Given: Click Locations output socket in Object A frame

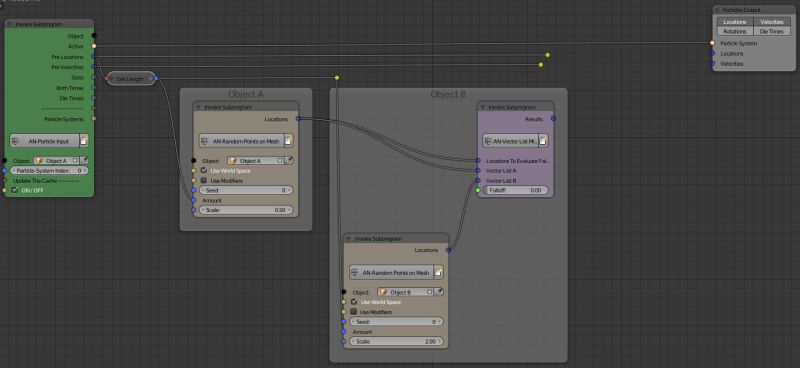Looking at the screenshot, I should (298, 118).
